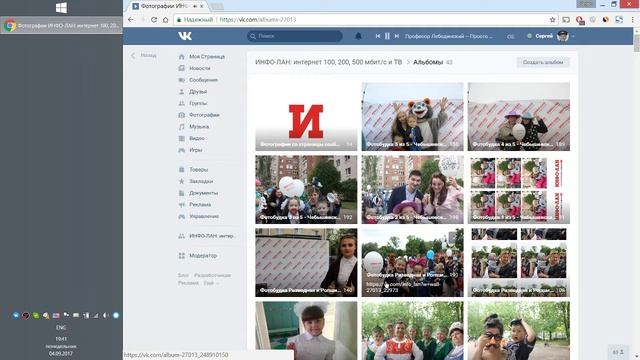Expand Ещё footer dropdown
Viewport: 640px width, 360px height.
tap(211, 283)
